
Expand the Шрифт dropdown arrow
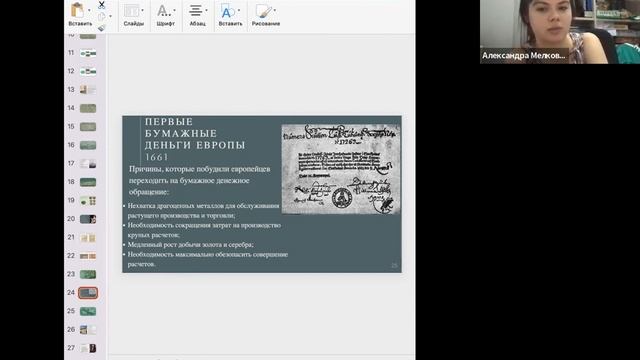click(x=175, y=10)
